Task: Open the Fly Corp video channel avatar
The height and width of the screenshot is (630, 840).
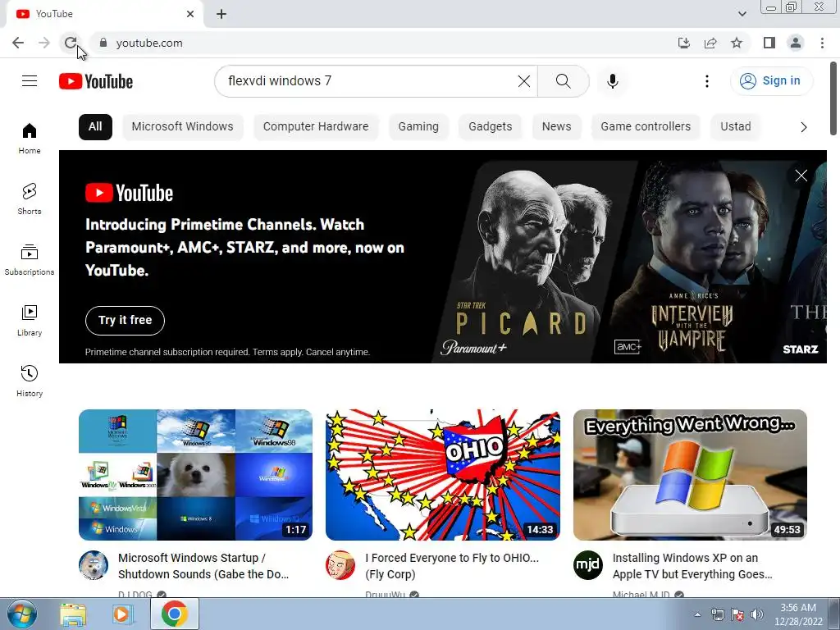Action: pos(340,565)
